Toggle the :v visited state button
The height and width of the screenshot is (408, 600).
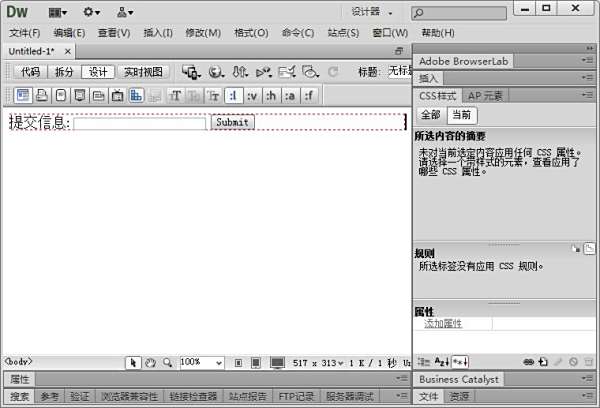click(252, 96)
